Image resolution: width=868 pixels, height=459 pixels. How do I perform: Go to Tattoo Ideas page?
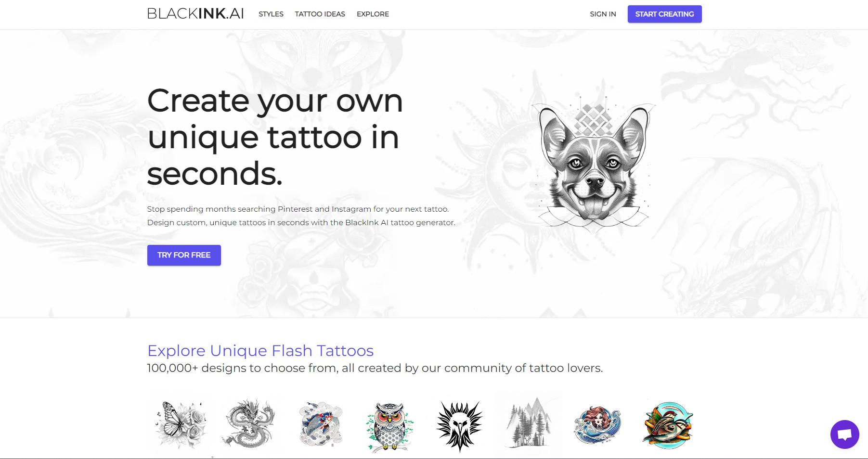click(x=320, y=14)
